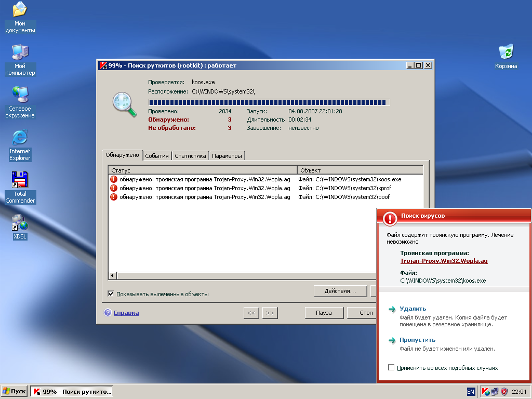532x399 pixels.
Task: Choose Удалить to delete the infected file
Action: (x=413, y=309)
